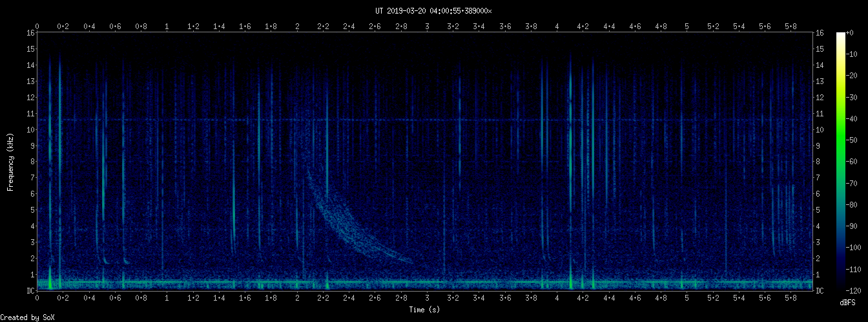Viewport: 868px width, 322px height.
Task: Click the "Frequency (kHz)" axis label
Action: click(10, 161)
